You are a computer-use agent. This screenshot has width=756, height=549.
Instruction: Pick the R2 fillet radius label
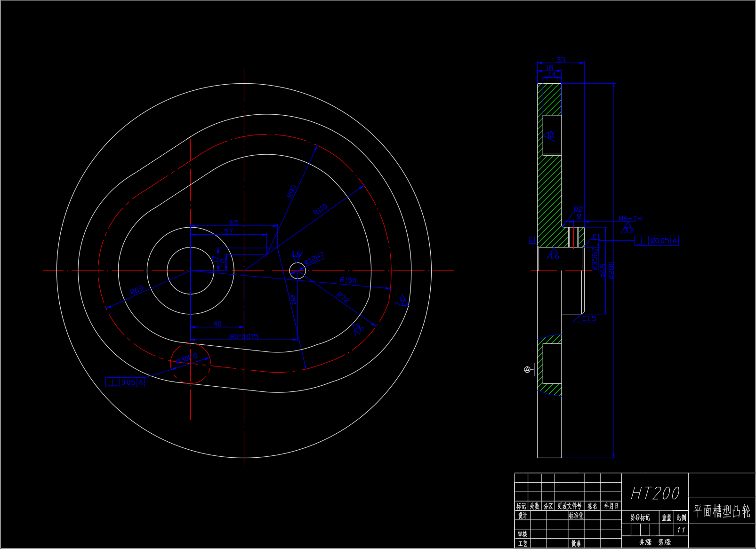point(578,209)
